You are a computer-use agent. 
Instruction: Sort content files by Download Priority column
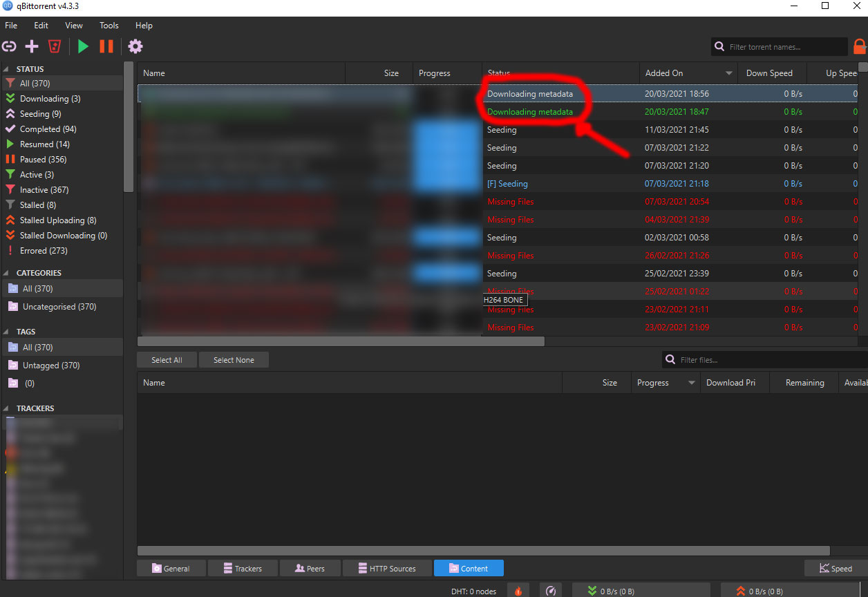point(735,383)
